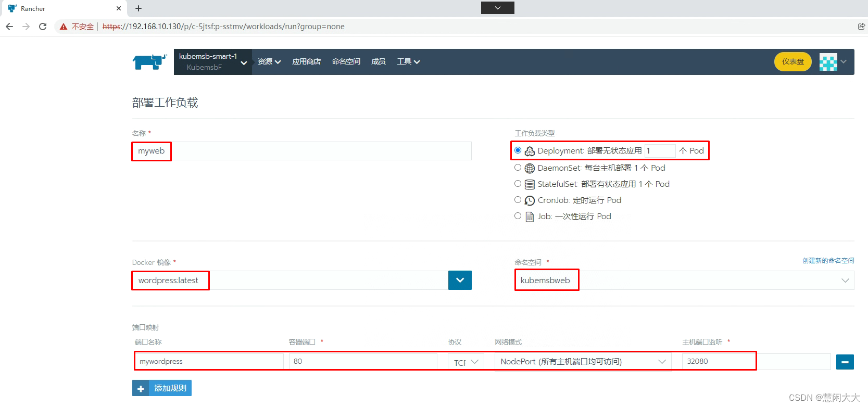Screen dimensions: 868x407
Task: Click the 仪表盘 dashboard button
Action: pos(793,62)
